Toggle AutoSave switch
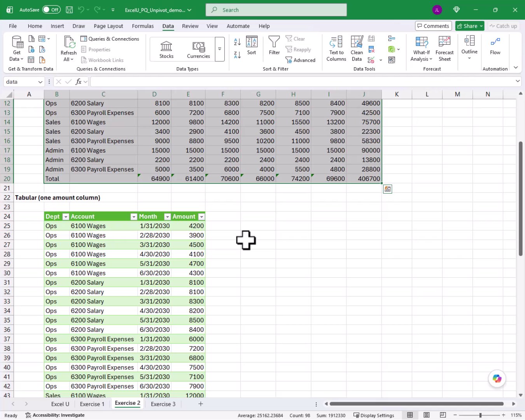 pos(51,10)
